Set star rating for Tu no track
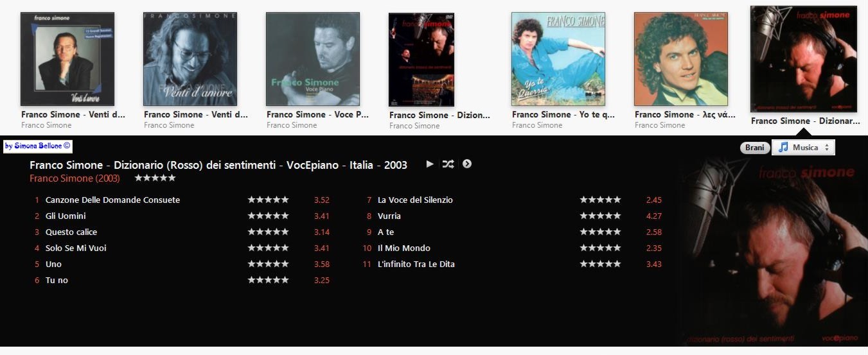 pyautogui.click(x=268, y=280)
